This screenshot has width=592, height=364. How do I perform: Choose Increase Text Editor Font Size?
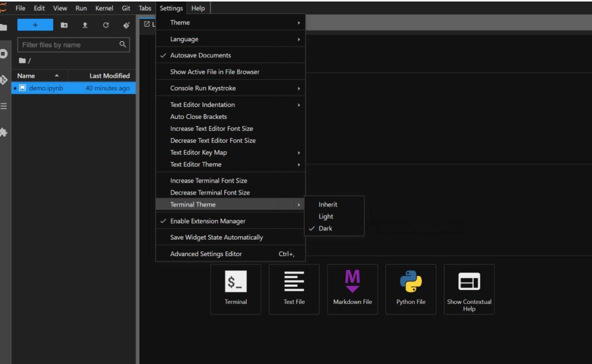coord(230,128)
